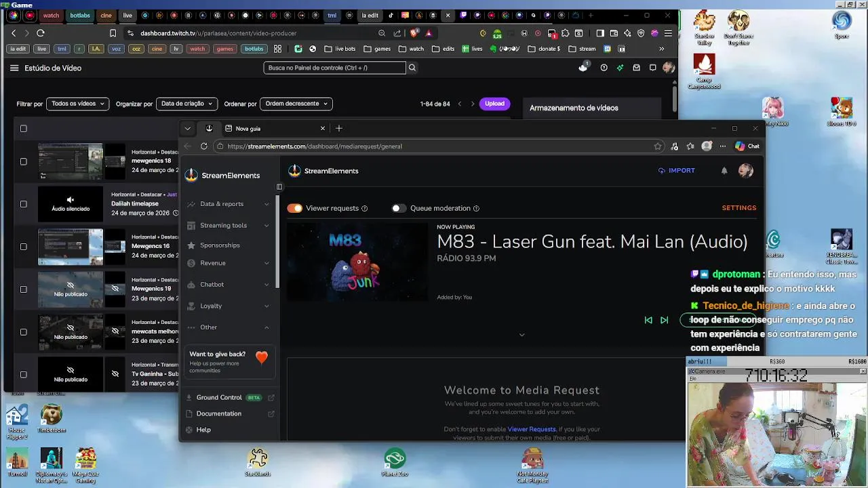Open the Todos os vídeos filter dropdown
Screen dimensions: 868x488
click(x=78, y=104)
